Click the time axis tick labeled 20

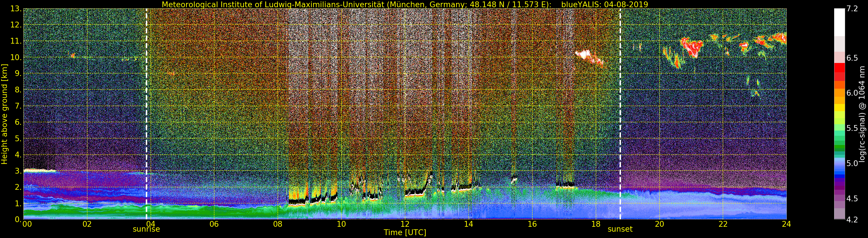[659, 224]
